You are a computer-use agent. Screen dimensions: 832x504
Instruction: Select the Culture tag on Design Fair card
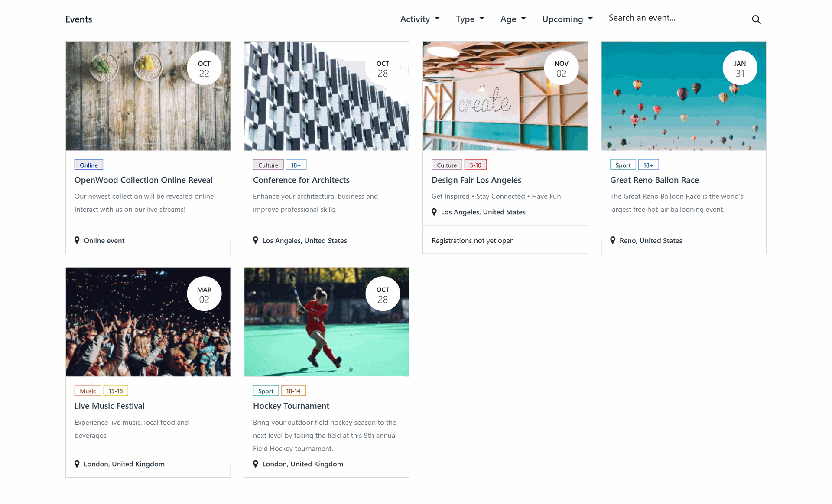(x=447, y=165)
